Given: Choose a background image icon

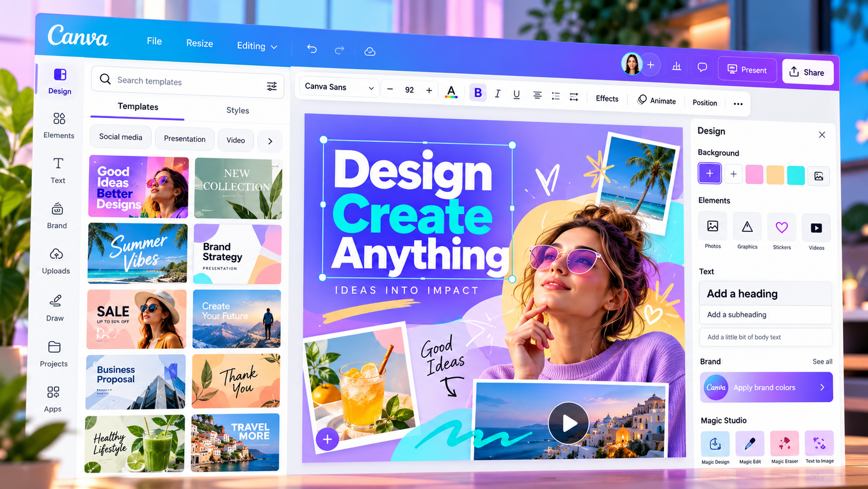Looking at the screenshot, I should pos(819,176).
